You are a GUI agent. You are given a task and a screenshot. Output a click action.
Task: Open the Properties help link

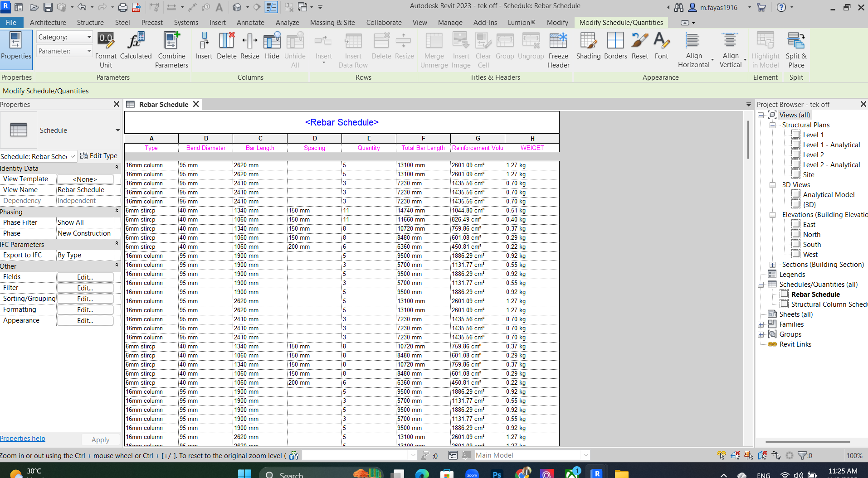click(x=22, y=438)
